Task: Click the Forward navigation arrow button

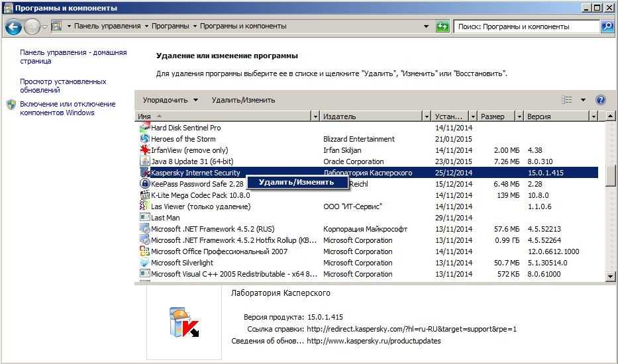Action: pyautogui.click(x=32, y=26)
